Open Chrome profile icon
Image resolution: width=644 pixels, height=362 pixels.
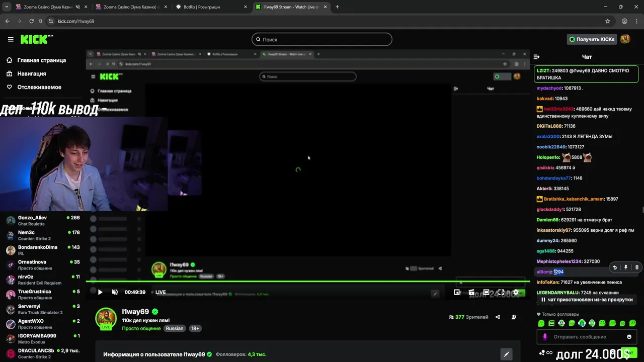tap(624, 21)
